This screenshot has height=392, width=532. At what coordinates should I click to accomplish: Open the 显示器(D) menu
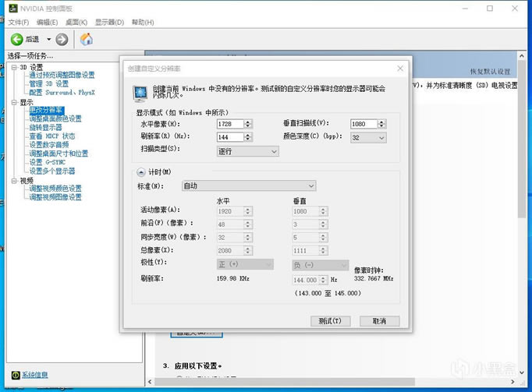tap(109, 23)
